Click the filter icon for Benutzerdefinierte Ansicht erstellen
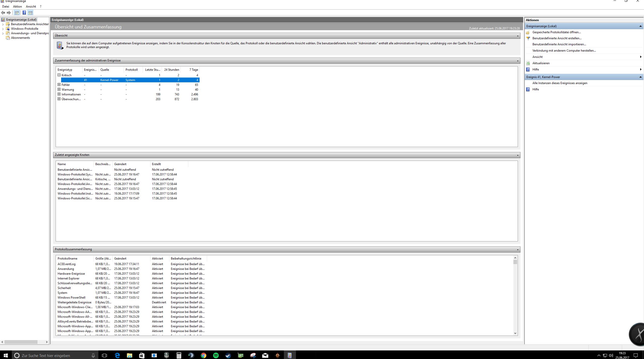The height and width of the screenshot is (359, 644). coord(528,38)
